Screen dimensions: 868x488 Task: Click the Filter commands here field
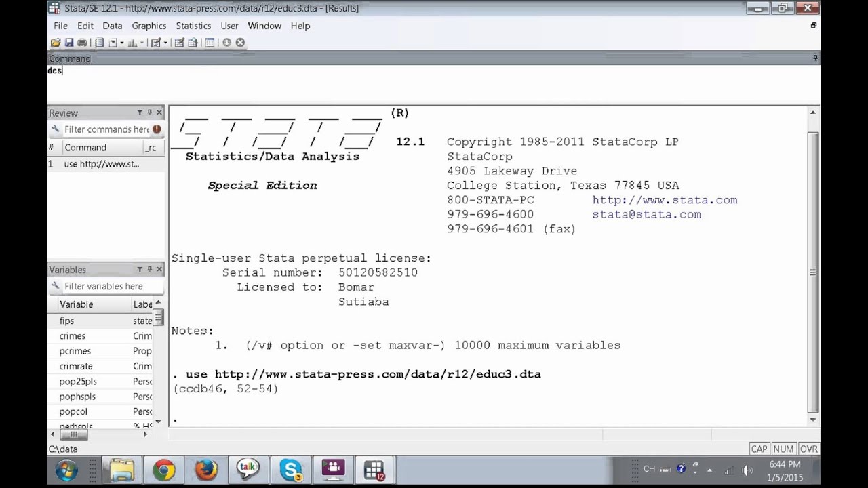106,129
